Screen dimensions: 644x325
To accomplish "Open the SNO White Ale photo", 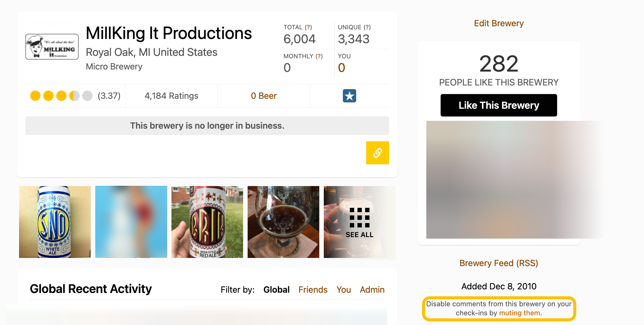I will 55,222.
